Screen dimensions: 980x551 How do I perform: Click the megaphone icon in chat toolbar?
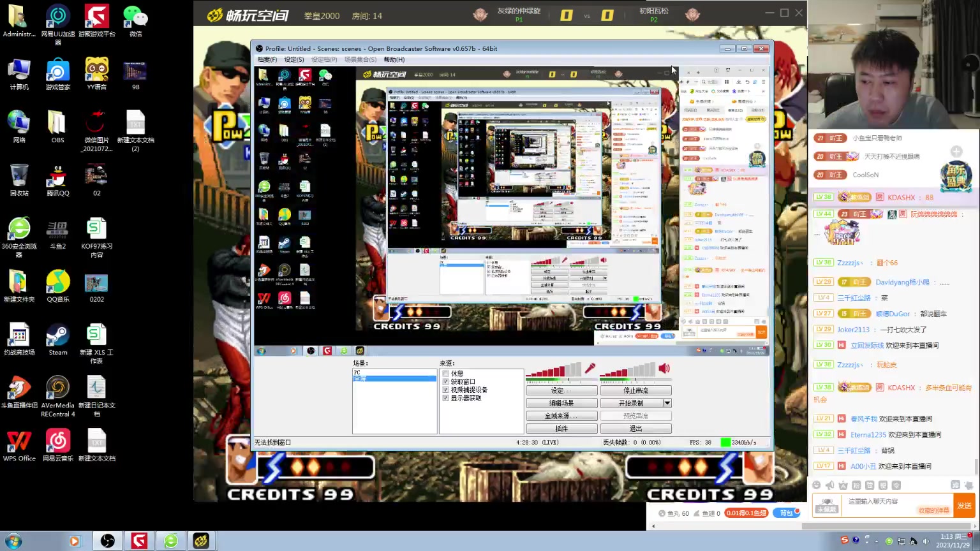pos(830,485)
